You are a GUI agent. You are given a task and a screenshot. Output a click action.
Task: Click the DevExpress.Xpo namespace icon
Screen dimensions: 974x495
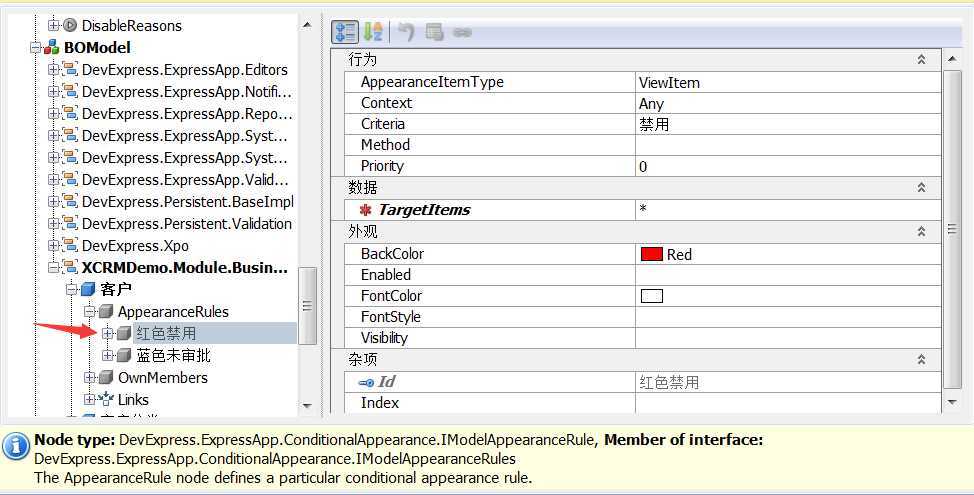point(70,245)
